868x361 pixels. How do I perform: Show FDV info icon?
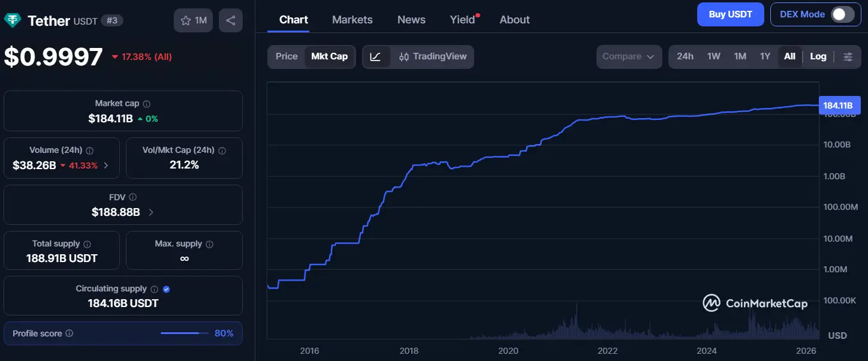click(132, 197)
